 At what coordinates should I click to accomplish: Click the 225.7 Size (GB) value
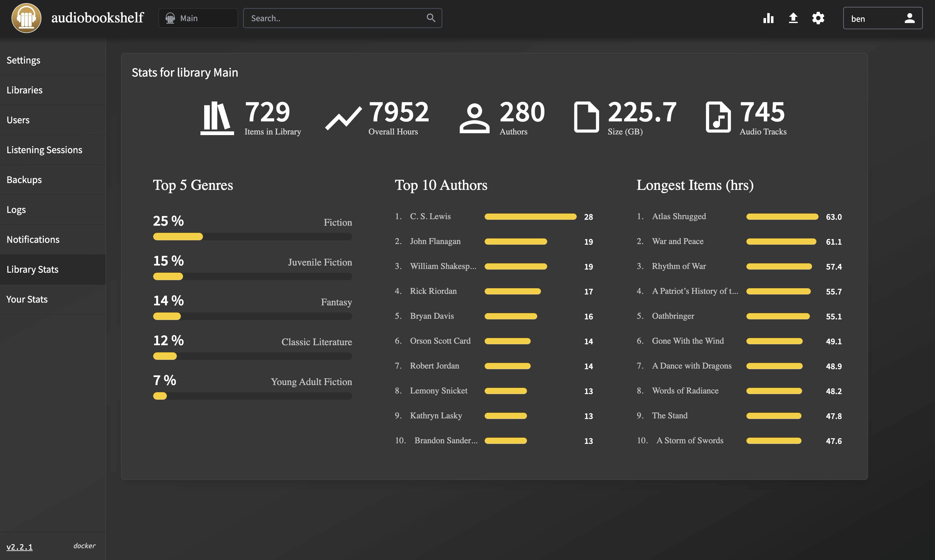pos(642,112)
